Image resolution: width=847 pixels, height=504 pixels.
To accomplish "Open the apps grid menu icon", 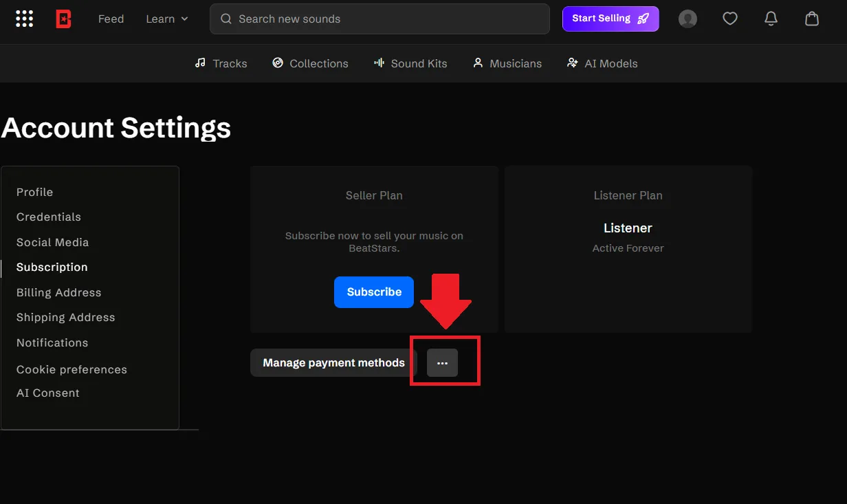I will 24,19.
